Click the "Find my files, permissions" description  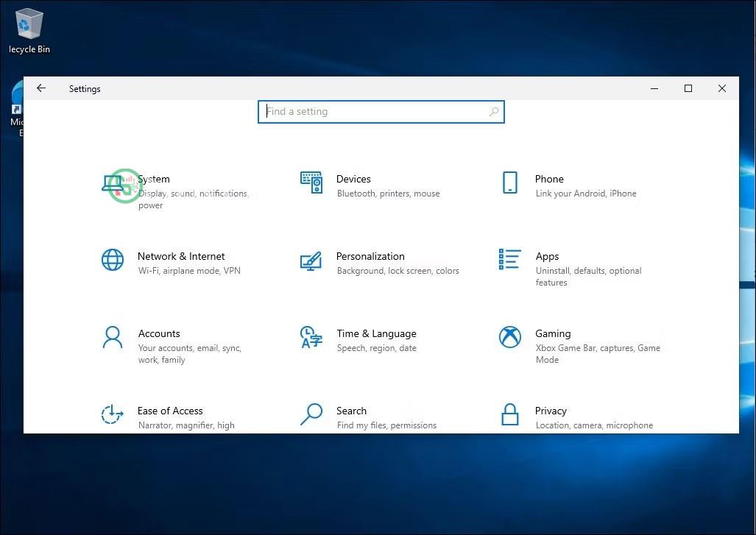coord(386,425)
